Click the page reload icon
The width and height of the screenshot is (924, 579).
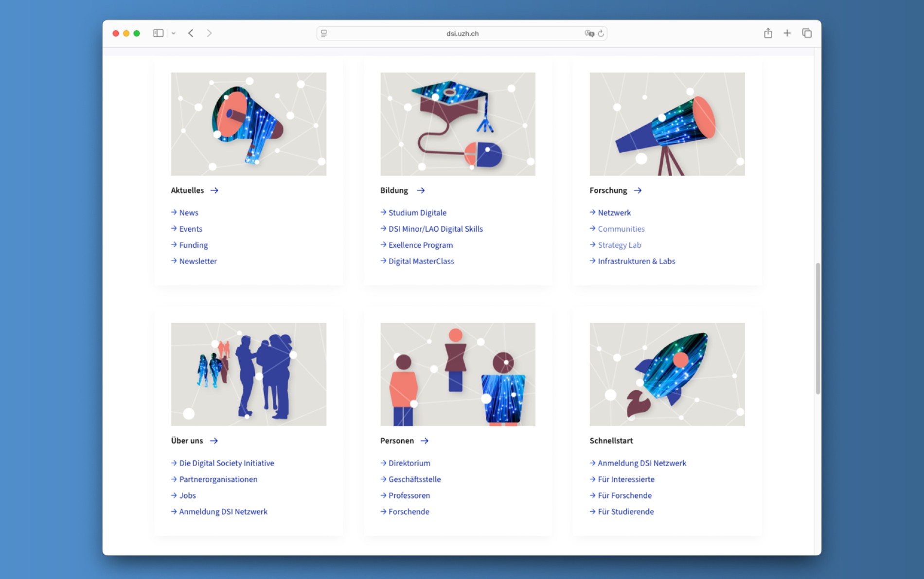pyautogui.click(x=601, y=34)
